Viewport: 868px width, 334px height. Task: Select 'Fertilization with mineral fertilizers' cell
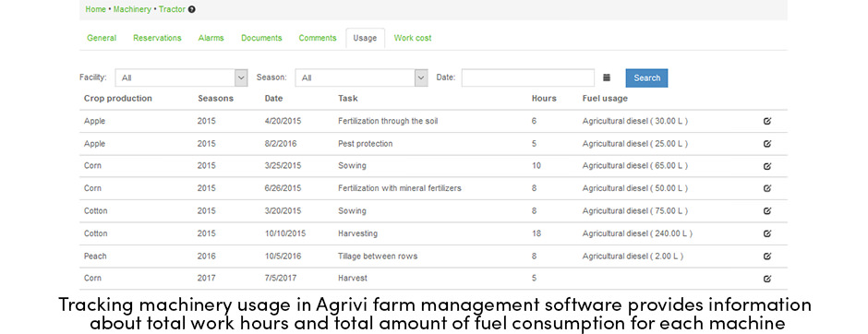click(x=400, y=188)
